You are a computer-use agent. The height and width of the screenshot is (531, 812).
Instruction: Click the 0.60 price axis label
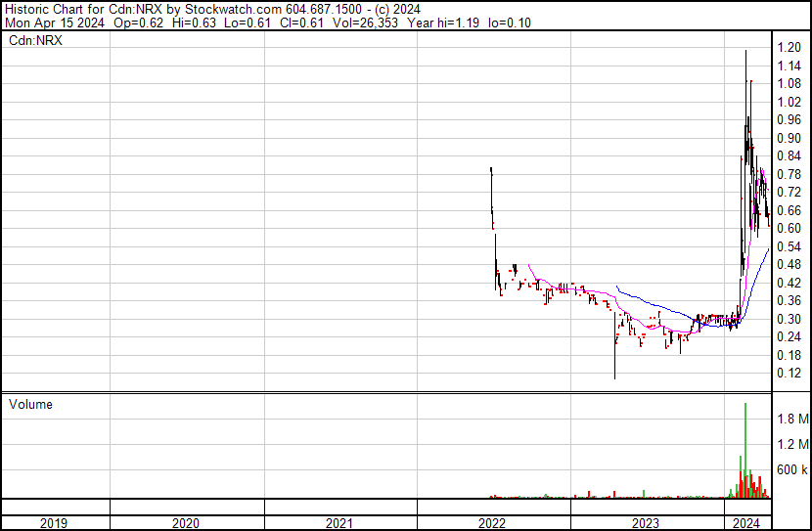[789, 228]
